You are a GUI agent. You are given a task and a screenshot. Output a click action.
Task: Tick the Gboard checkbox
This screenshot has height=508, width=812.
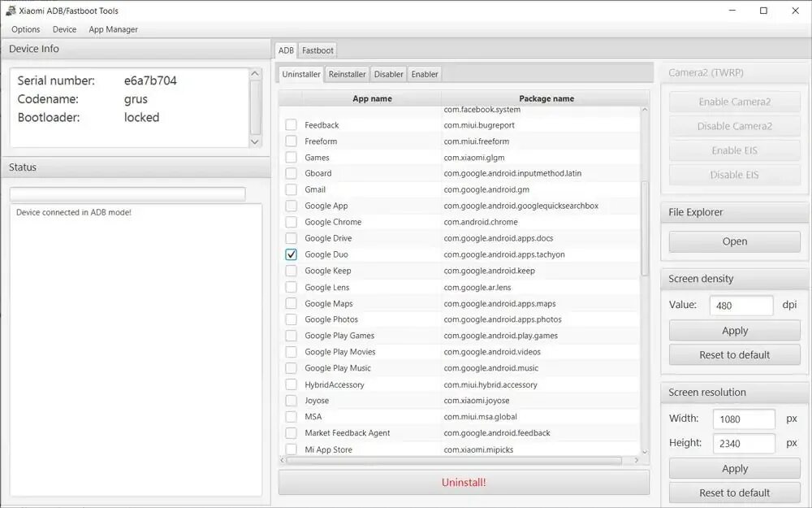pyautogui.click(x=291, y=173)
